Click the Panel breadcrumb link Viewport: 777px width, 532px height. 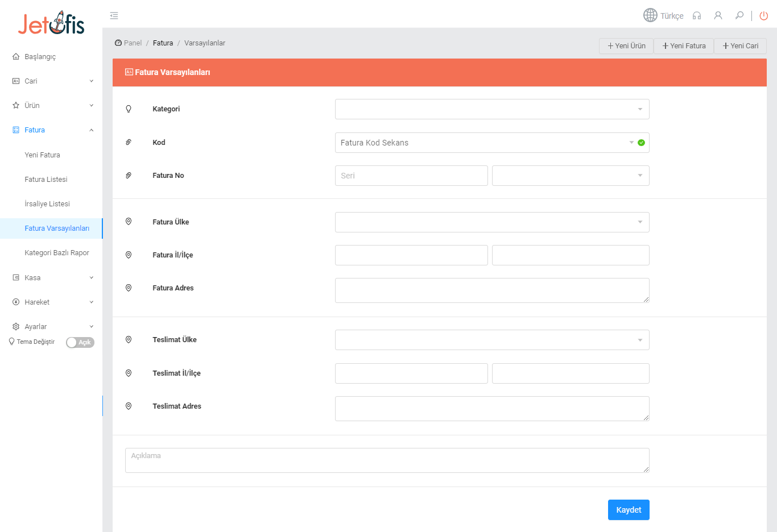[x=133, y=43]
